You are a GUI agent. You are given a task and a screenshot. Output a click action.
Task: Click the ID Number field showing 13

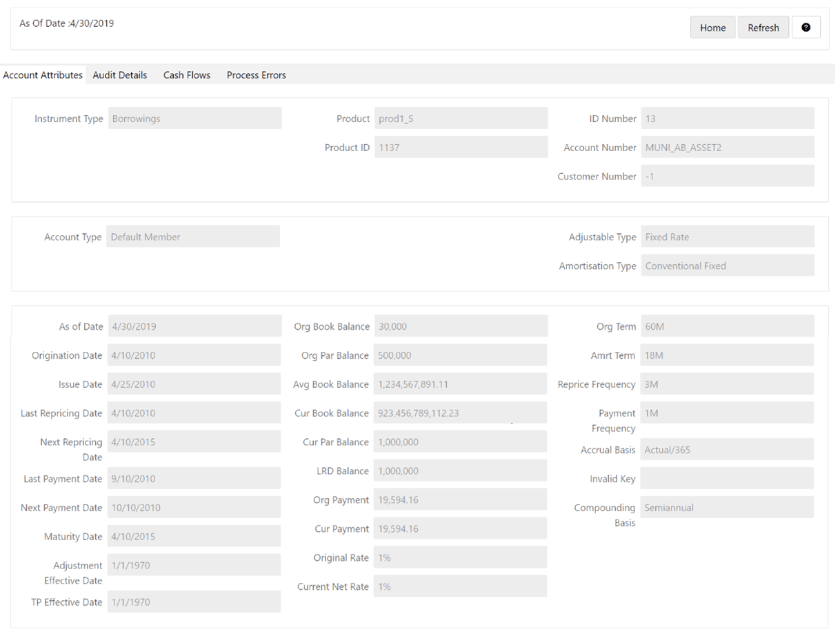pos(728,118)
